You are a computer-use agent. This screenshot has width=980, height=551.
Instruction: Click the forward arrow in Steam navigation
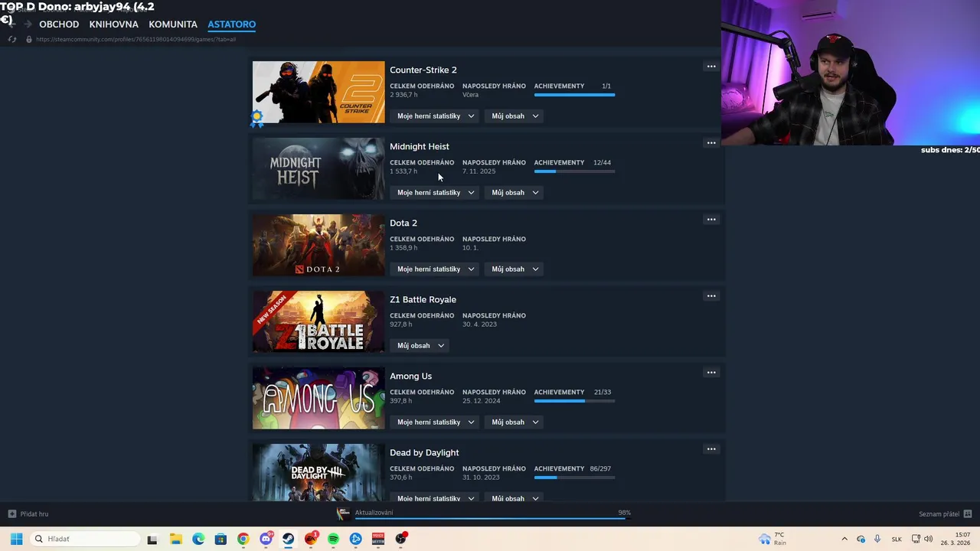[28, 24]
